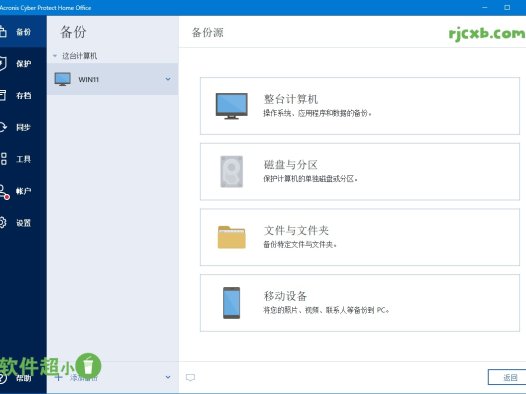This screenshot has height=394, width=526.
Task: Open the 帐户 (Account) sidebar section
Action: 23,191
